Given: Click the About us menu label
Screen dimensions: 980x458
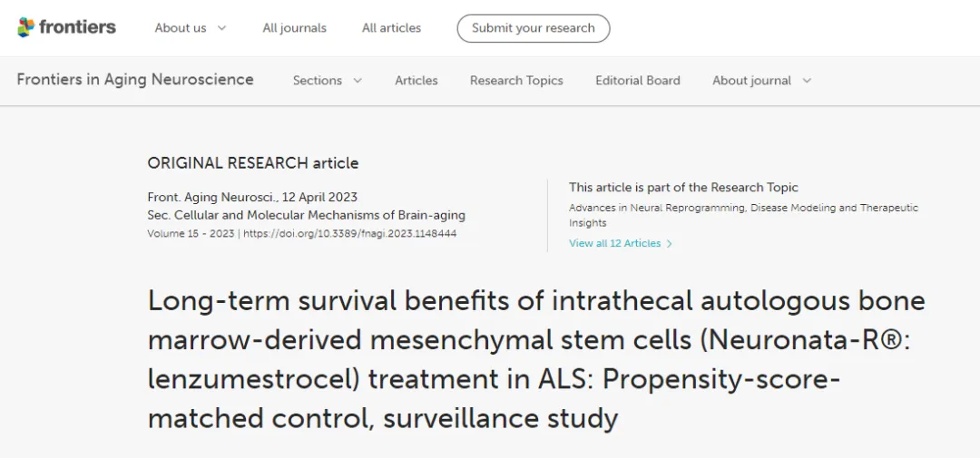Looking at the screenshot, I should point(180,28).
